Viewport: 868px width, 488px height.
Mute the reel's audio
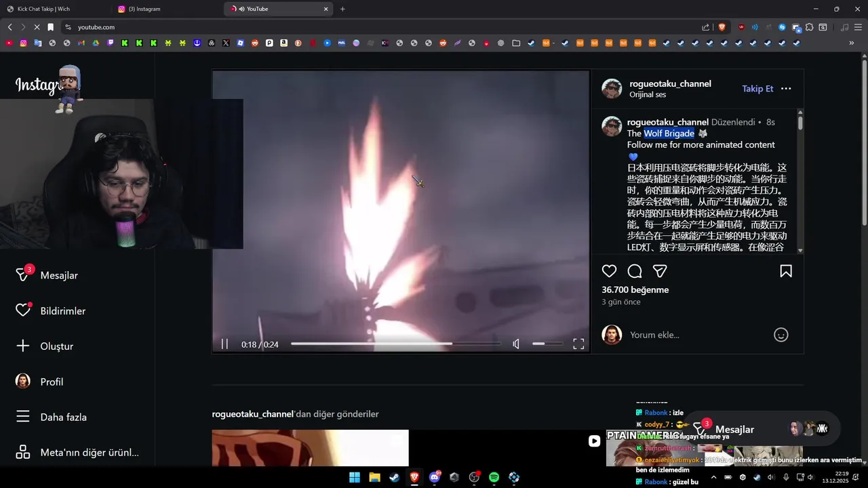(x=516, y=344)
